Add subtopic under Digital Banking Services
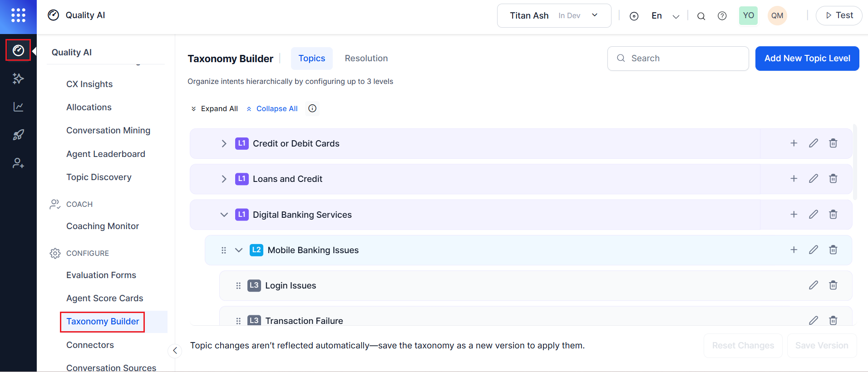The width and height of the screenshot is (868, 372). pyautogui.click(x=794, y=214)
